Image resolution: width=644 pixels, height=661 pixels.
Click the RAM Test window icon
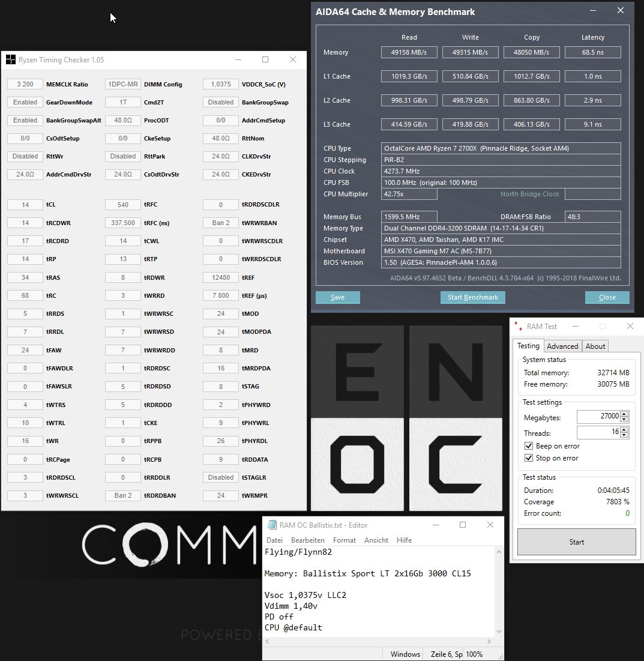tap(518, 326)
